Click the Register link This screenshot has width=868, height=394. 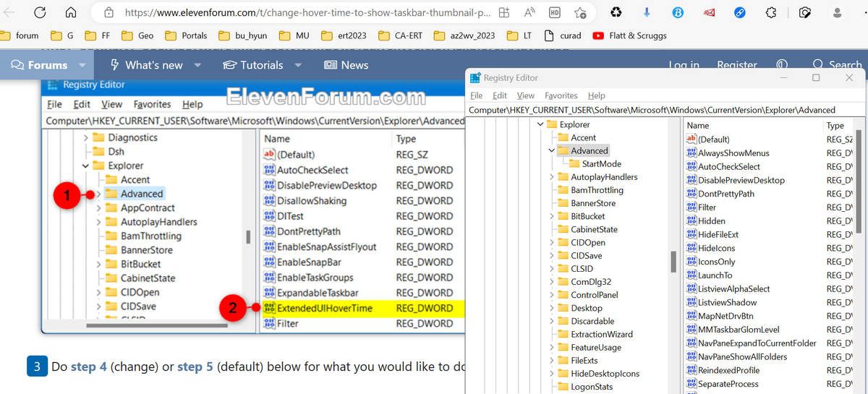click(x=737, y=65)
